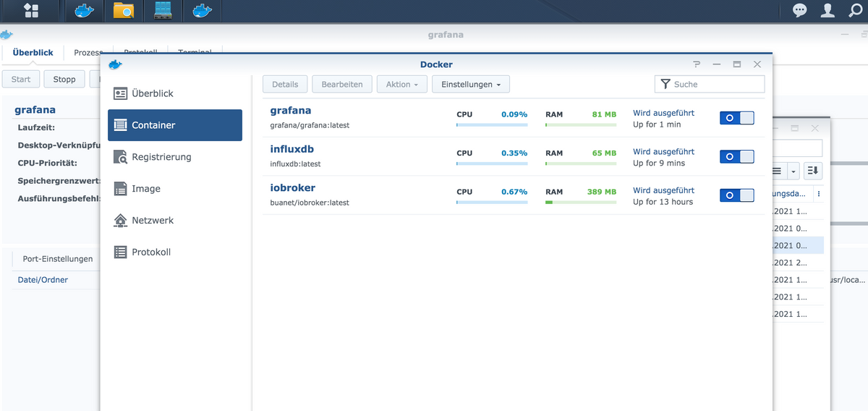This screenshot has height=411, width=868.
Task: Click the Protokoll list icon in the Docker sidebar
Action: point(121,252)
